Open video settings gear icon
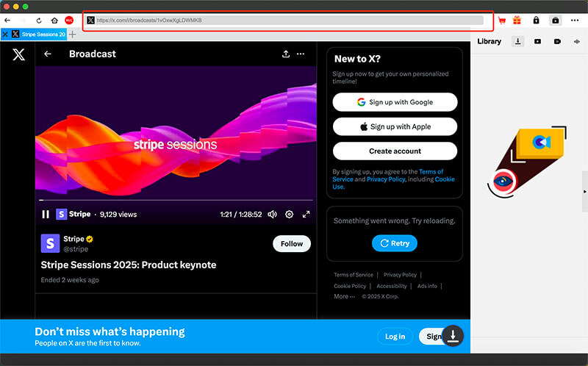 [x=289, y=214]
